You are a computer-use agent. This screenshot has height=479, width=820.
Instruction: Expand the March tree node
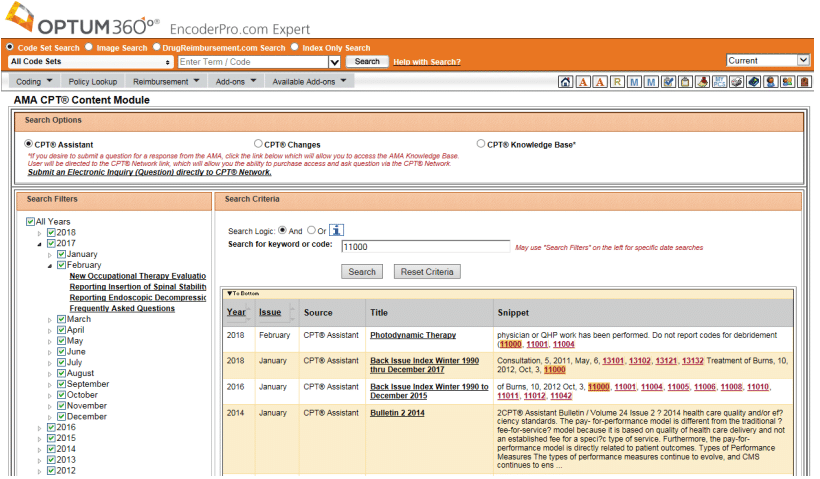coord(50,320)
